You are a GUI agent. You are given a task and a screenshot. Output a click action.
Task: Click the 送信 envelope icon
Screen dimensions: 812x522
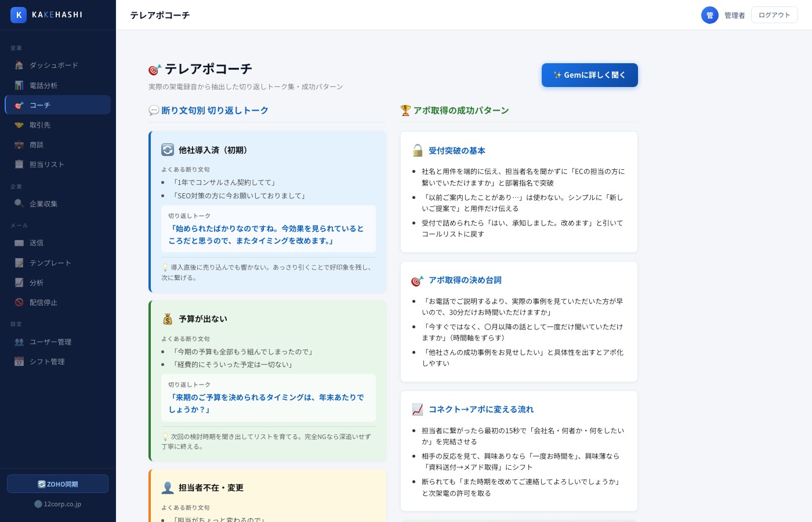[19, 242]
